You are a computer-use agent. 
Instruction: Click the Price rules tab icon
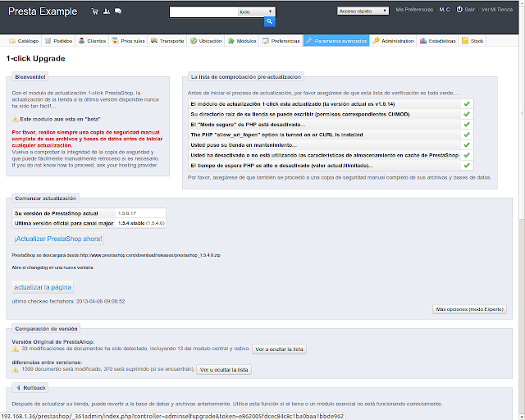tap(115, 41)
